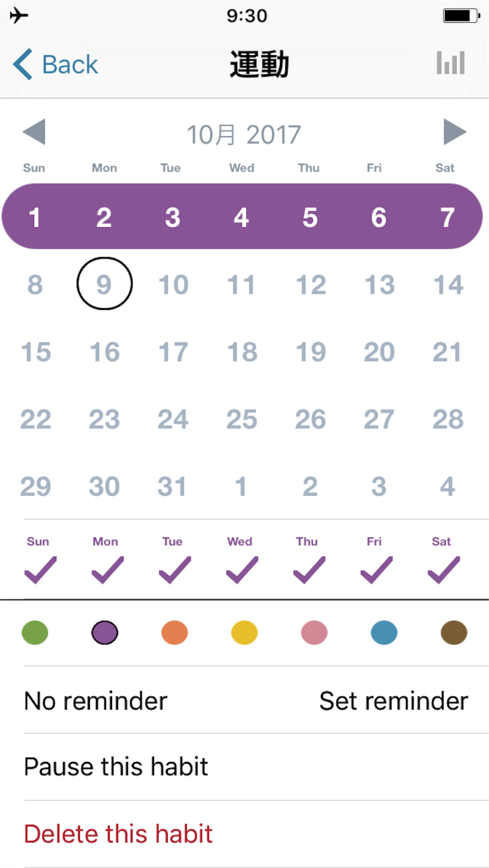This screenshot has height=868, width=489.
Task: Choose the green color dot
Action: tap(35, 632)
